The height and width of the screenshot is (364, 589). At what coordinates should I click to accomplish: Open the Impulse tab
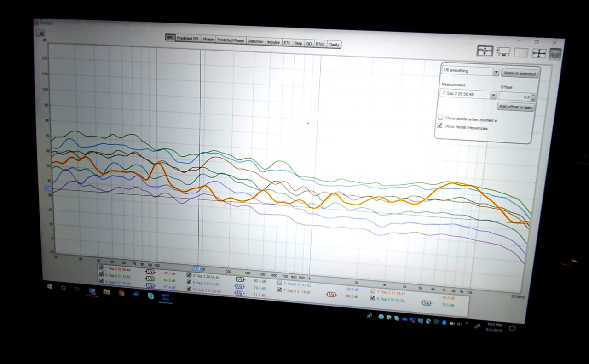coord(273,42)
